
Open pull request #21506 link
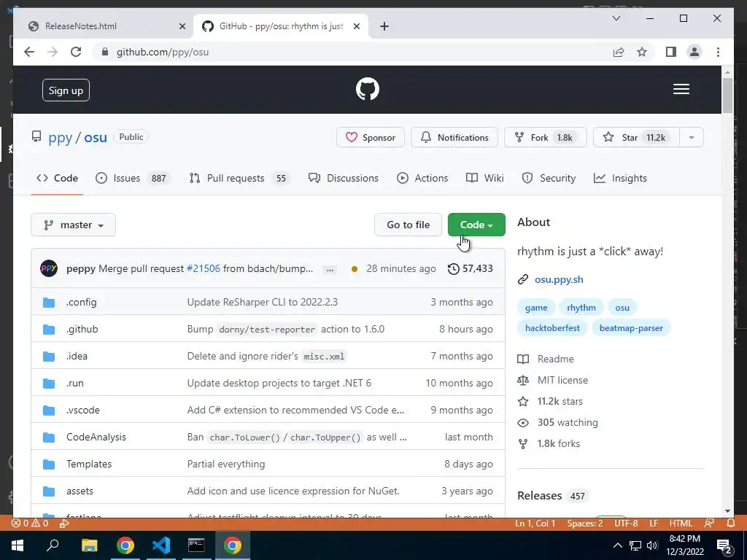click(204, 268)
